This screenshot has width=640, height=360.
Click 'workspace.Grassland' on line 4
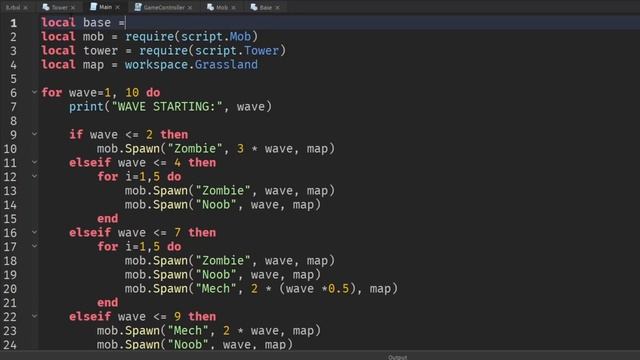point(191,64)
